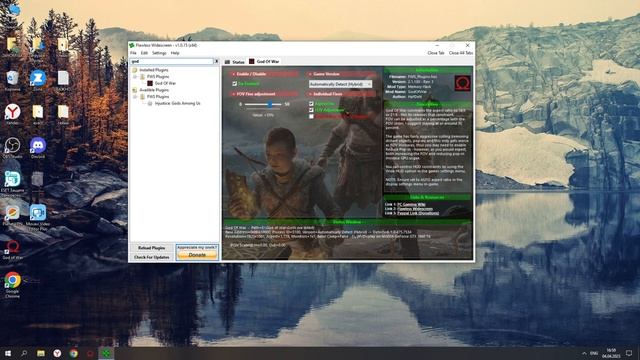Click the God Of War tree item icon
640x360 pixels.
(x=150, y=83)
